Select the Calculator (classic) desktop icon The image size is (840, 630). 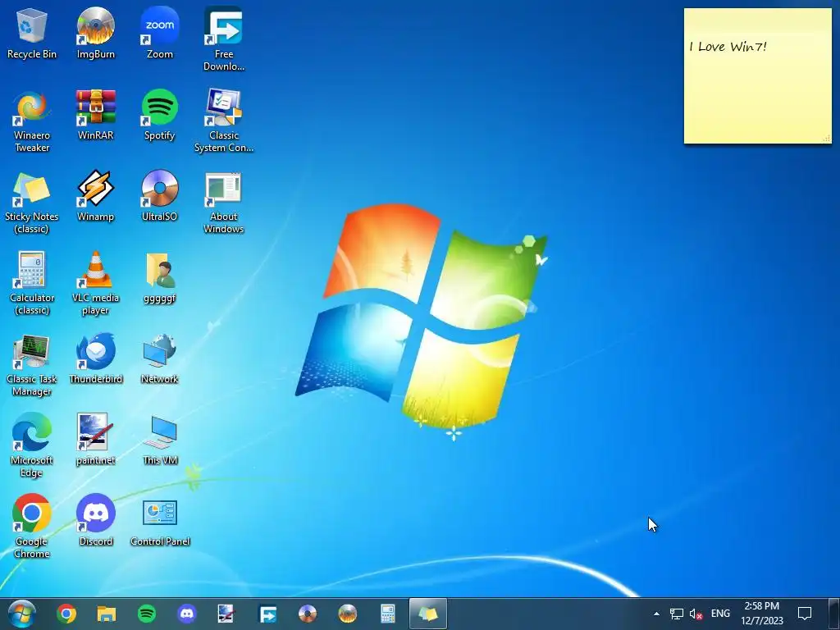point(32,283)
